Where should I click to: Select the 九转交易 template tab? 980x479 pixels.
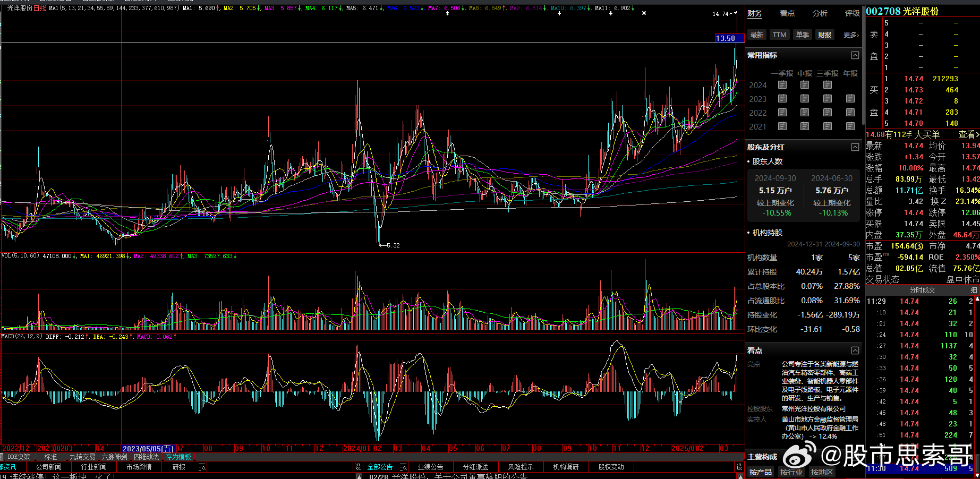pos(83,457)
